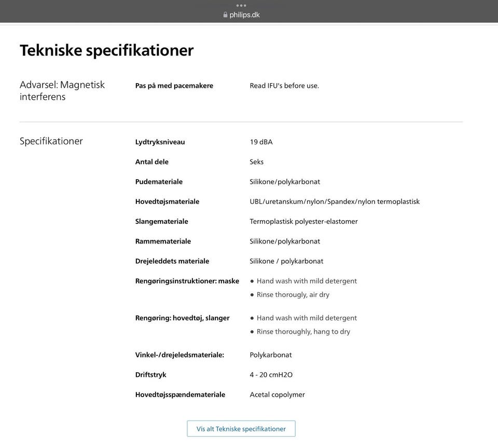Select the Drejeleddets materiale label
The height and width of the screenshot is (448, 498).
coord(172,261)
